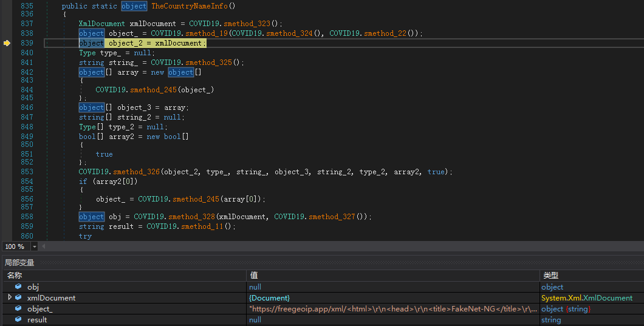Click object_3 declaration on line 846
The height and width of the screenshot is (326, 644).
click(134, 107)
